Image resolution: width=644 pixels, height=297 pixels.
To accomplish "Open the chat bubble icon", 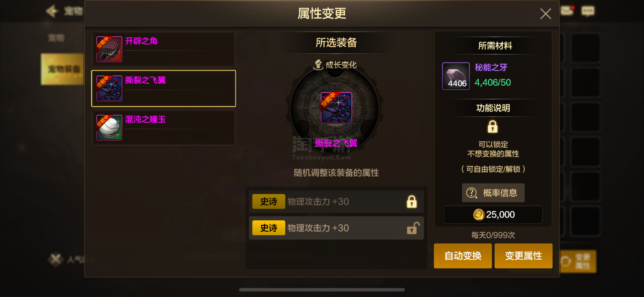I will (588, 11).
